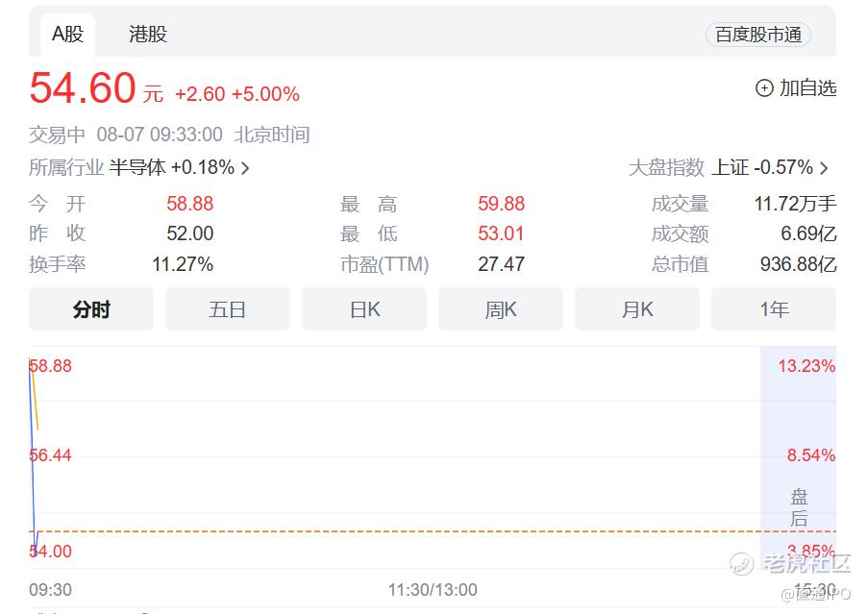Expand the 上证 index chevron
The width and height of the screenshot is (868, 614).
824,168
